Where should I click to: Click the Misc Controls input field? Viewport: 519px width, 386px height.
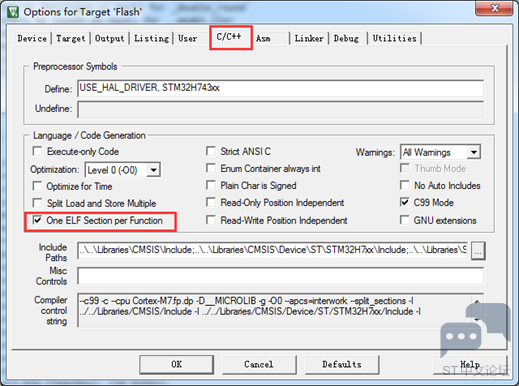click(x=280, y=276)
